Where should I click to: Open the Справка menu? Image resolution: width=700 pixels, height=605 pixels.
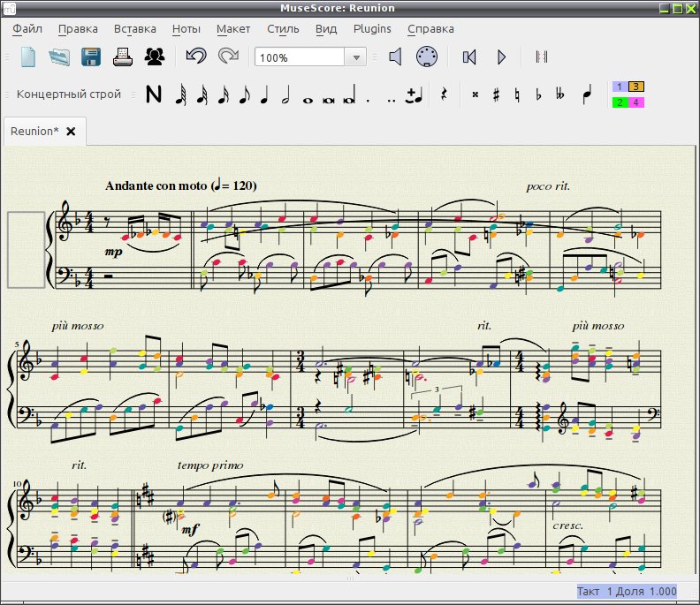point(430,29)
